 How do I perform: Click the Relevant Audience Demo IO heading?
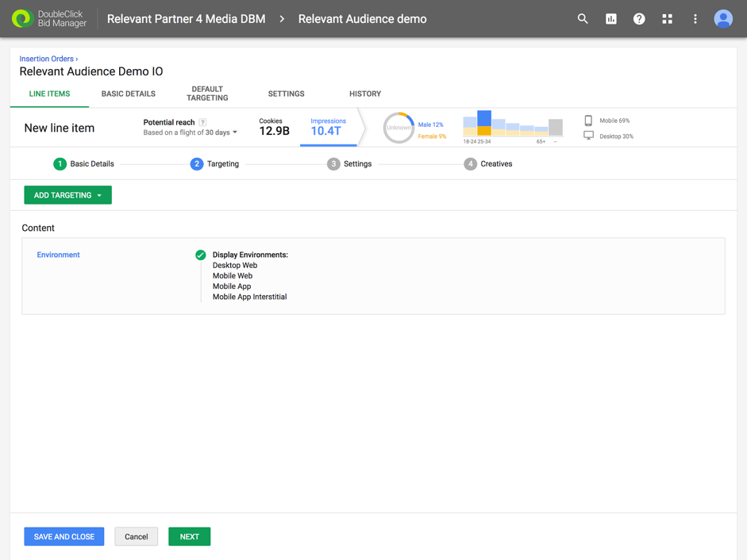point(91,71)
